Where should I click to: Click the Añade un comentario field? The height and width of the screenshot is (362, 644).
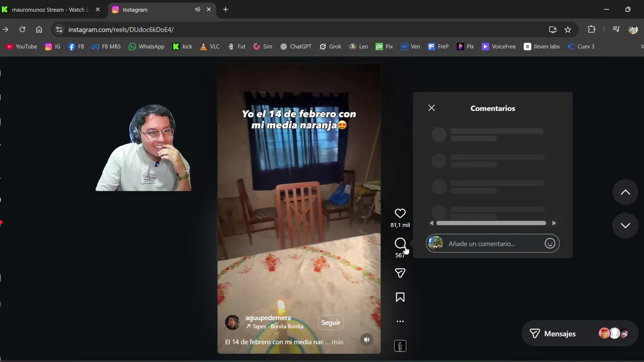[493, 243]
